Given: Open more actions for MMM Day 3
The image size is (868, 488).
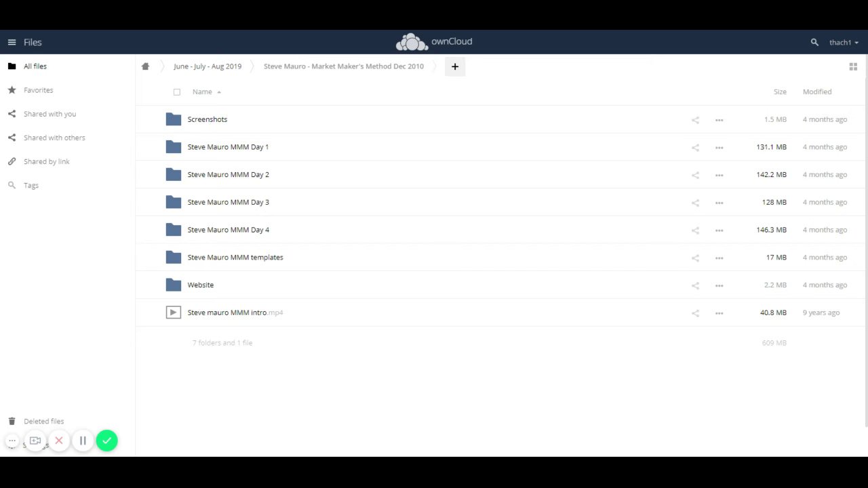Looking at the screenshot, I should pyautogui.click(x=719, y=203).
